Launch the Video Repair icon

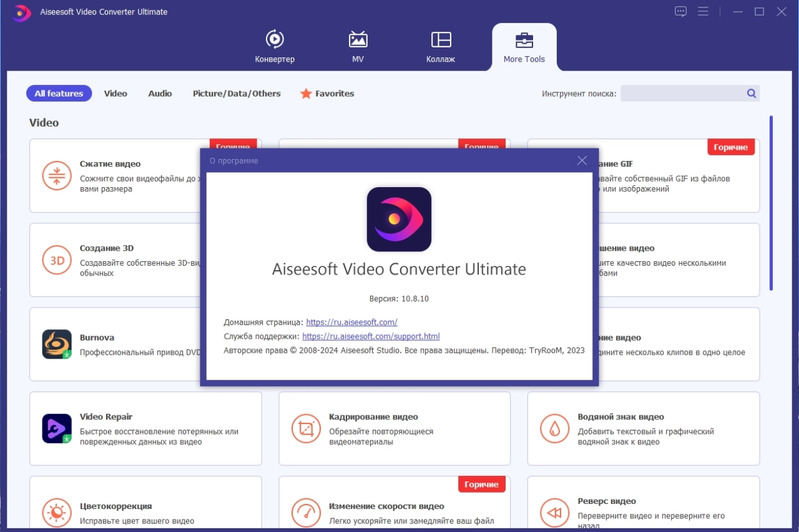(57, 428)
